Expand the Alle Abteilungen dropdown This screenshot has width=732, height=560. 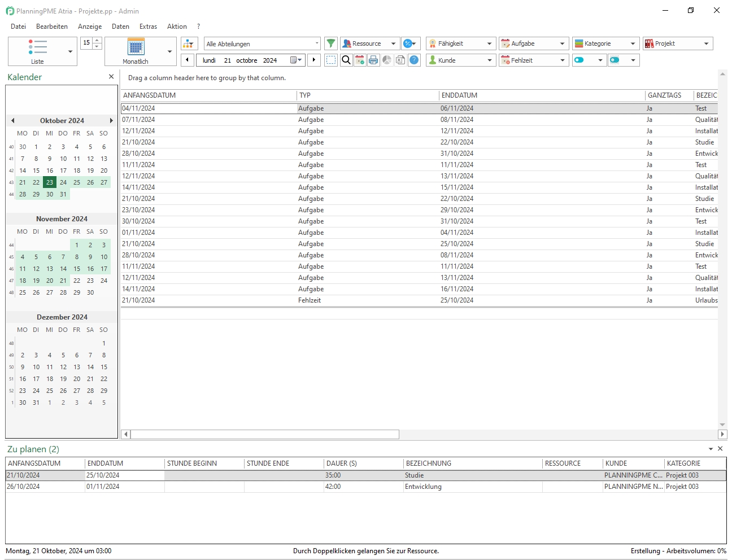point(316,43)
